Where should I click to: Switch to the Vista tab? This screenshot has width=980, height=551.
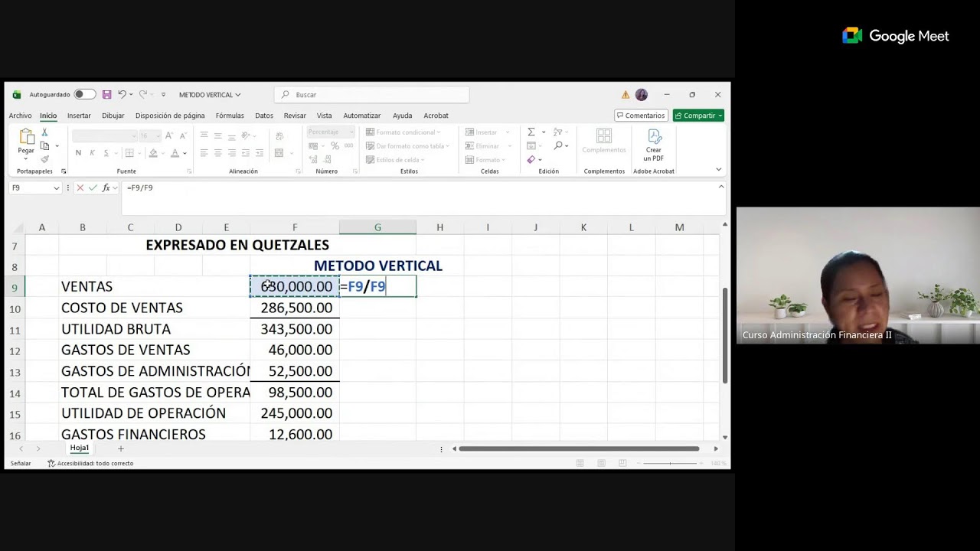325,116
